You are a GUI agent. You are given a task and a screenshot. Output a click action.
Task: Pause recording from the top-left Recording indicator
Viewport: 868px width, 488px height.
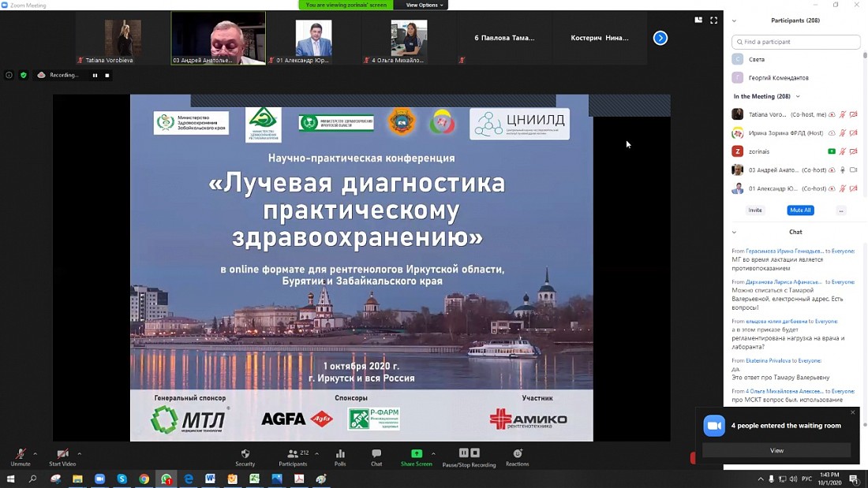[95, 75]
